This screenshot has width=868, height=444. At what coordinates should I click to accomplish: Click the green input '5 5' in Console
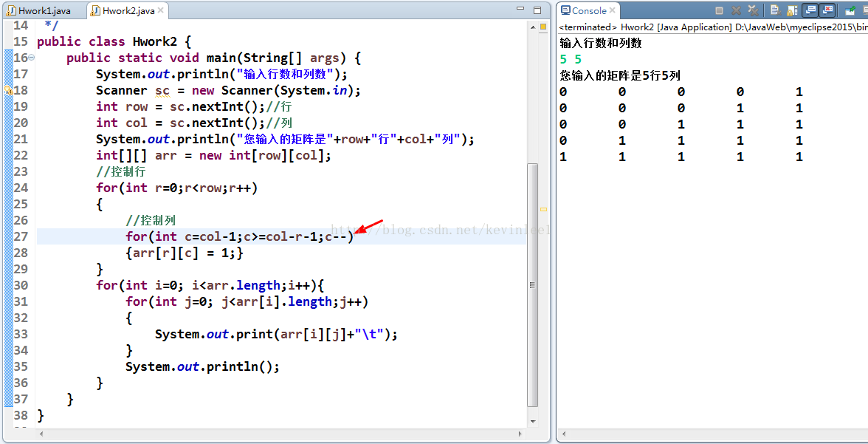pyautogui.click(x=571, y=59)
